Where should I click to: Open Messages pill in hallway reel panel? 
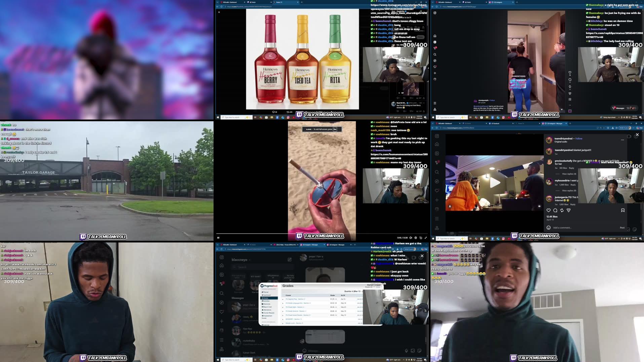coord(624,108)
